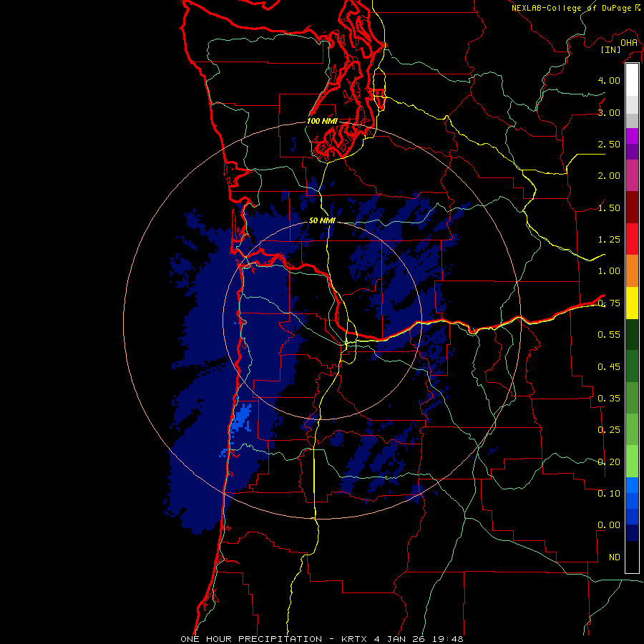Viewport: 644px width, 644px height.
Task: Select the yellow legend swatch
Action: pyautogui.click(x=632, y=303)
